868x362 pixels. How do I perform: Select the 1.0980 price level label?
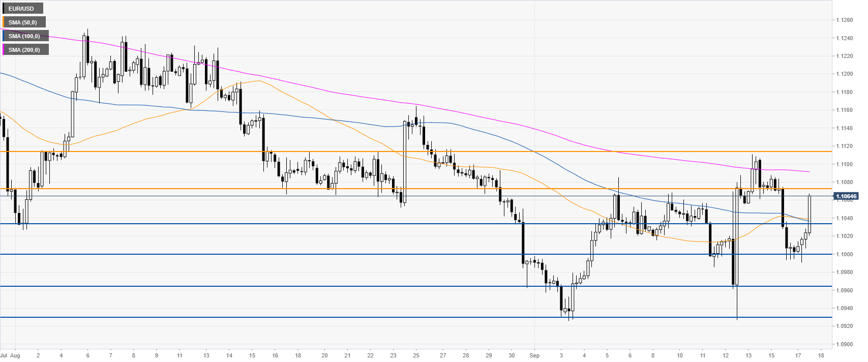tap(845, 272)
